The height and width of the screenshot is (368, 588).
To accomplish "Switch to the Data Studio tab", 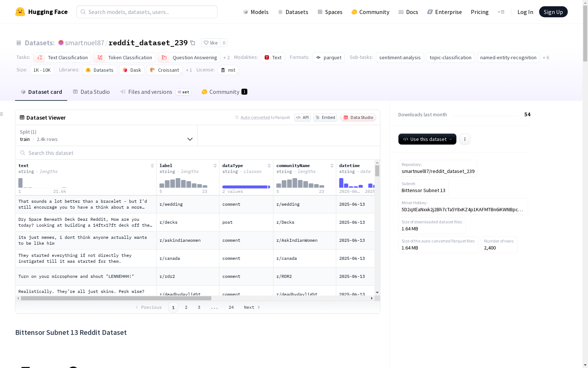I will [91, 92].
